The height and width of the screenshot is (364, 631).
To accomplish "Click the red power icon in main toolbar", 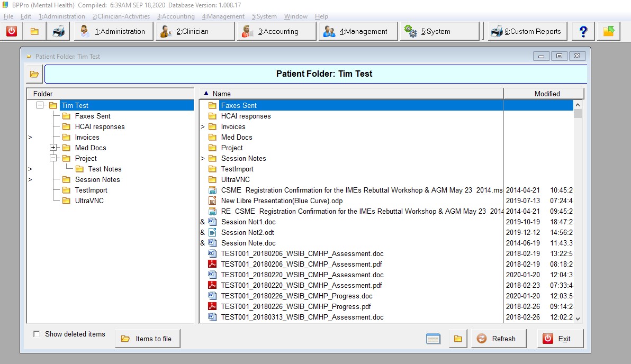I will point(12,31).
